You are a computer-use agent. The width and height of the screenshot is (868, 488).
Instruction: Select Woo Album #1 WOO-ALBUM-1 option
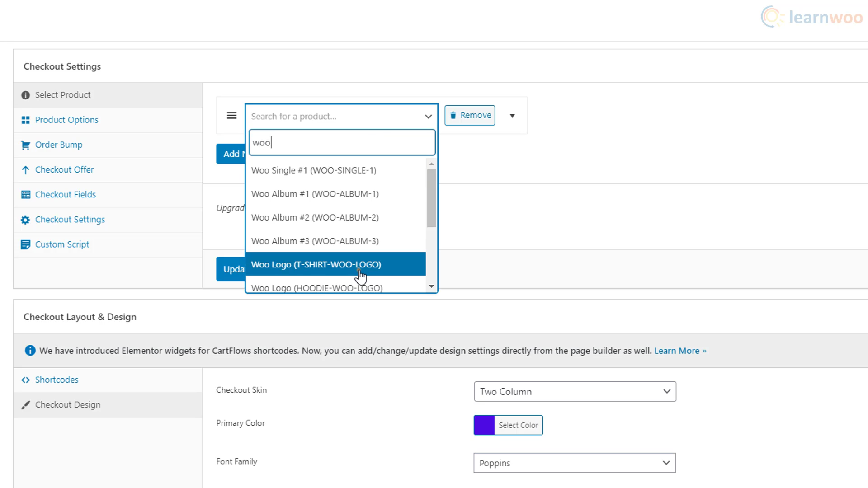tap(315, 194)
